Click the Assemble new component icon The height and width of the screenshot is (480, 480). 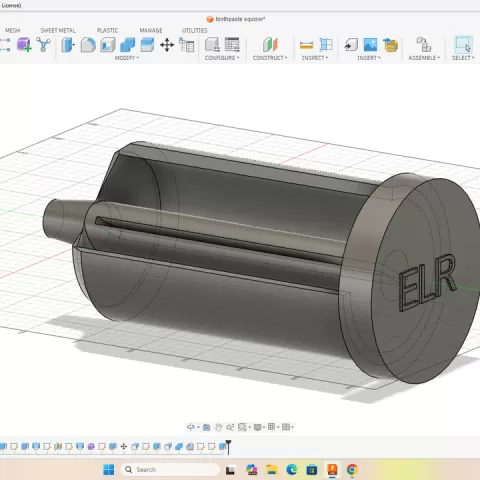click(x=424, y=45)
